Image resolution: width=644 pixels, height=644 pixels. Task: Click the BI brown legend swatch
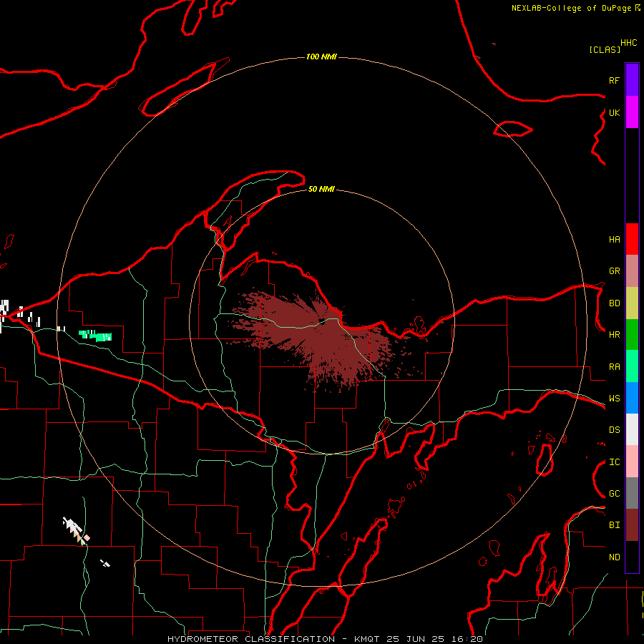click(x=632, y=525)
